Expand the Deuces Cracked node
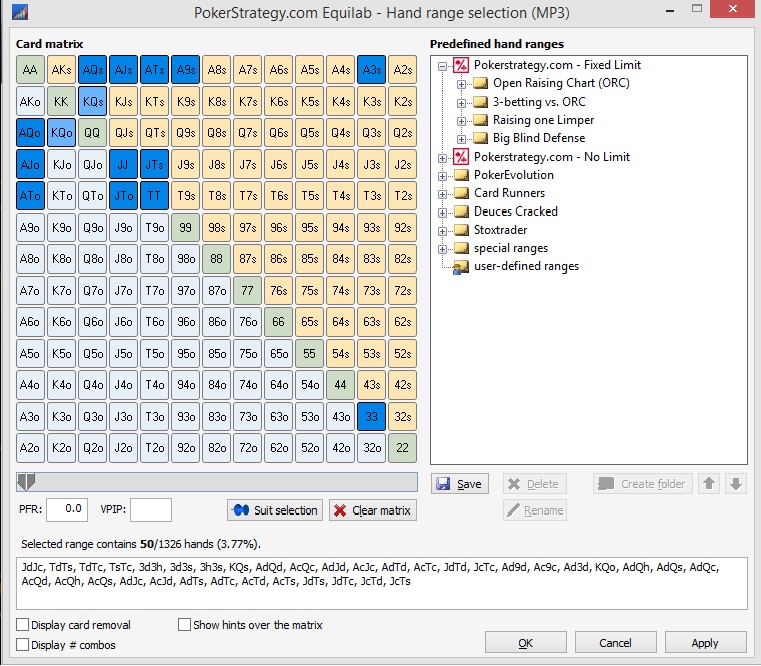The width and height of the screenshot is (761, 666). tap(442, 213)
